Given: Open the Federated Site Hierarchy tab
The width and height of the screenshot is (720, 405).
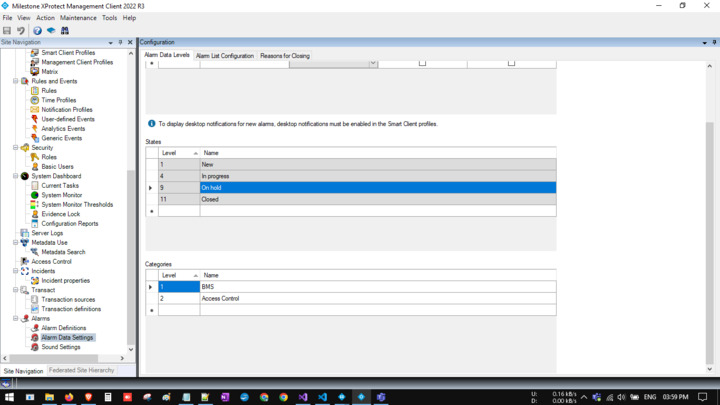Looking at the screenshot, I should [81, 371].
